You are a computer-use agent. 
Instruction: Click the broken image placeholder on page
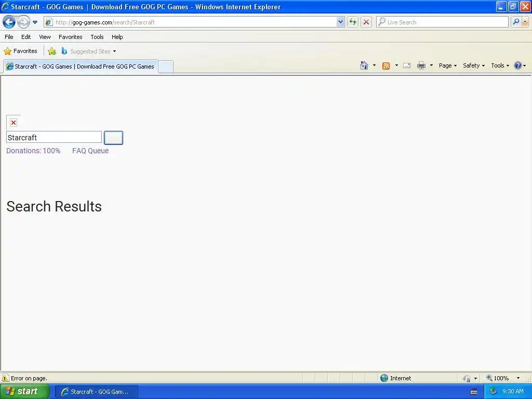point(13,123)
